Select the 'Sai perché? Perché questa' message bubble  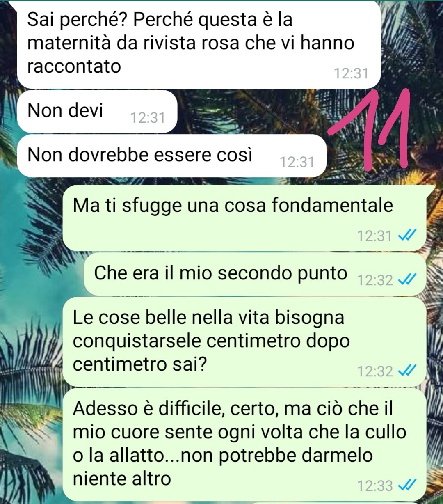click(199, 44)
